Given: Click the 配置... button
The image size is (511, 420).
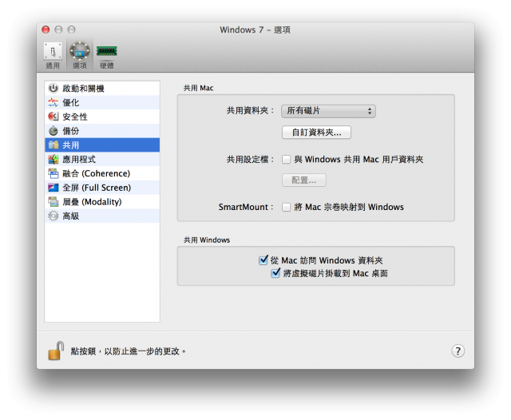Looking at the screenshot, I should 303,180.
